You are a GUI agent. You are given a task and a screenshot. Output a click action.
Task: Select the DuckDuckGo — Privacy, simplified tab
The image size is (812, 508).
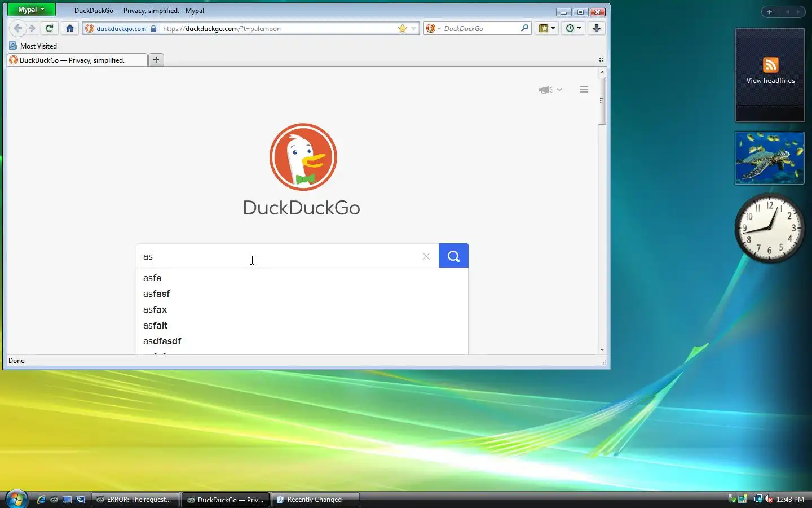[x=77, y=60]
